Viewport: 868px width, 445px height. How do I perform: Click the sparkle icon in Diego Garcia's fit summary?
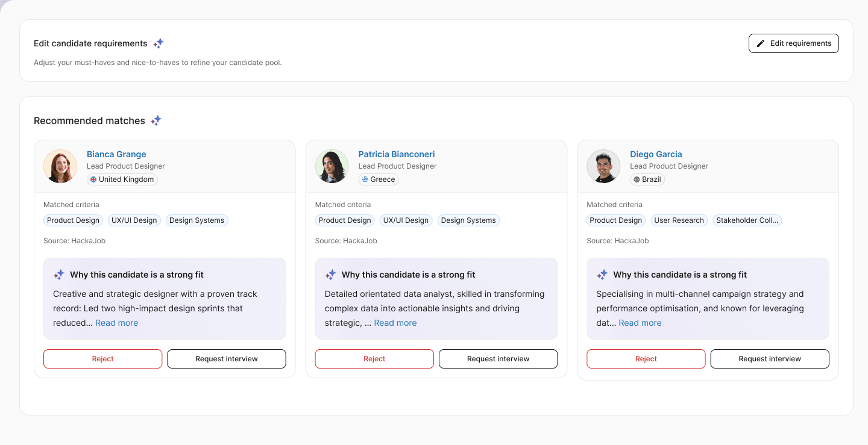coord(602,275)
